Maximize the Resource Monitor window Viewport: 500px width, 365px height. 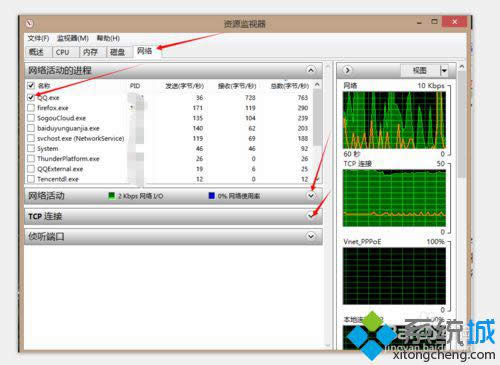434,22
